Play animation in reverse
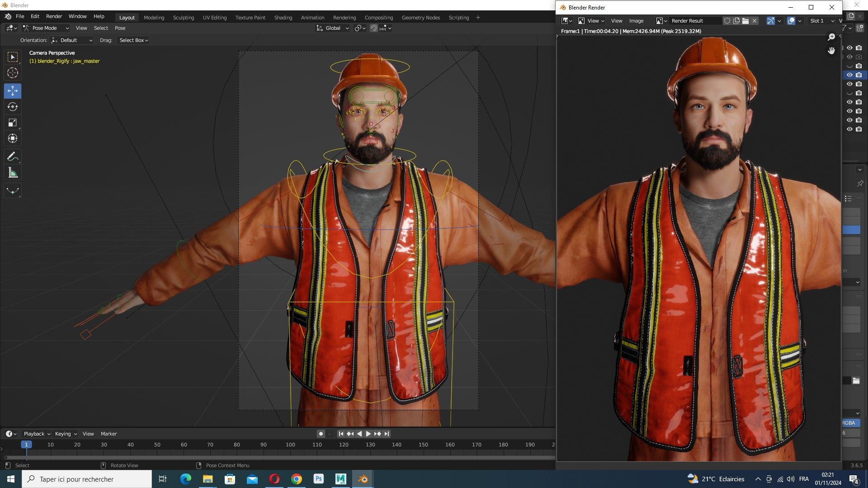 point(359,434)
